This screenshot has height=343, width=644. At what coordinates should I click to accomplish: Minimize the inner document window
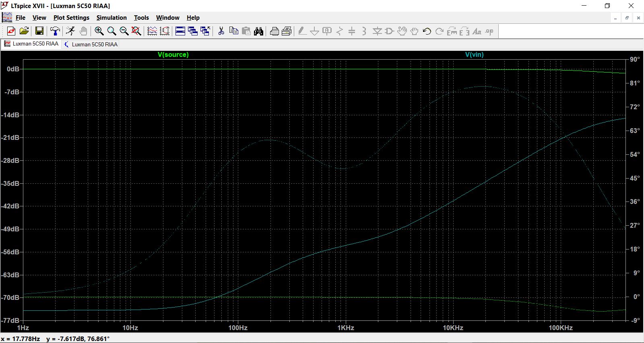point(615,18)
